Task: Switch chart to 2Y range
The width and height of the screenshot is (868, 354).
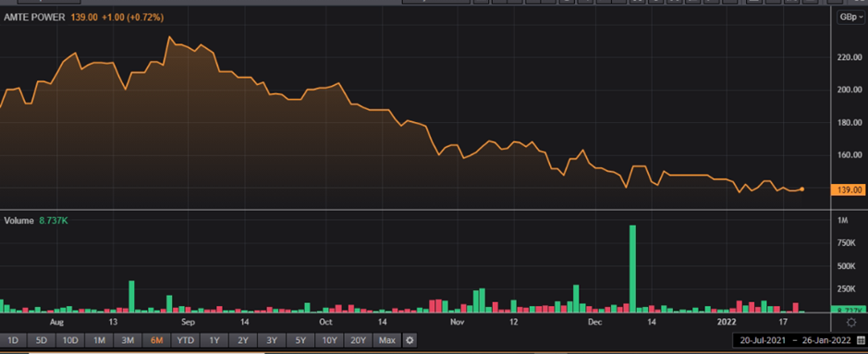Action: 243,340
